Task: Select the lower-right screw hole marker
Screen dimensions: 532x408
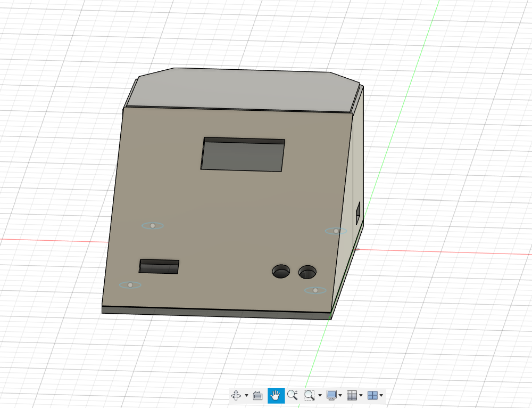Action: 315,290
